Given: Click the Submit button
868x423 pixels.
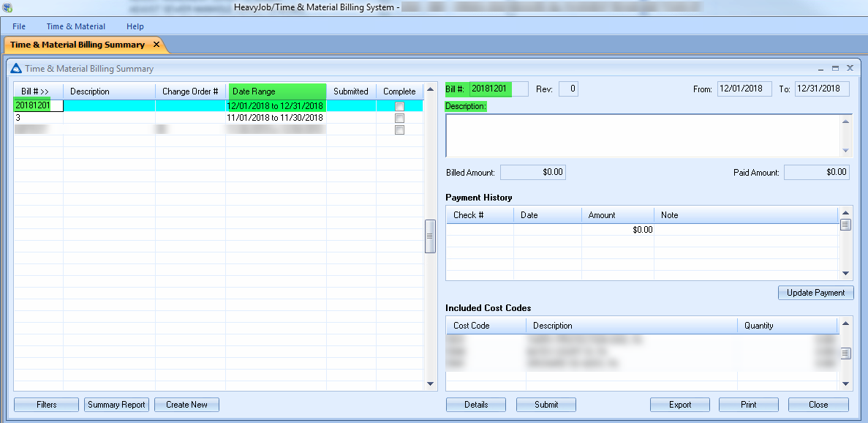Looking at the screenshot, I should tap(546, 405).
